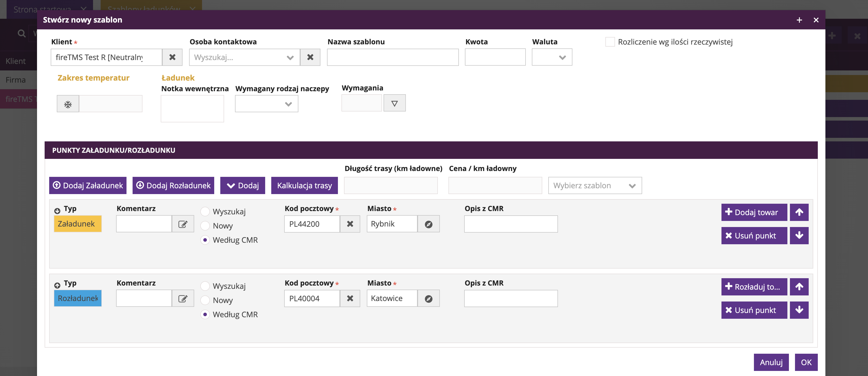
Task: Expand Wymagany rodzaj naczepy dropdown
Action: [x=266, y=104]
